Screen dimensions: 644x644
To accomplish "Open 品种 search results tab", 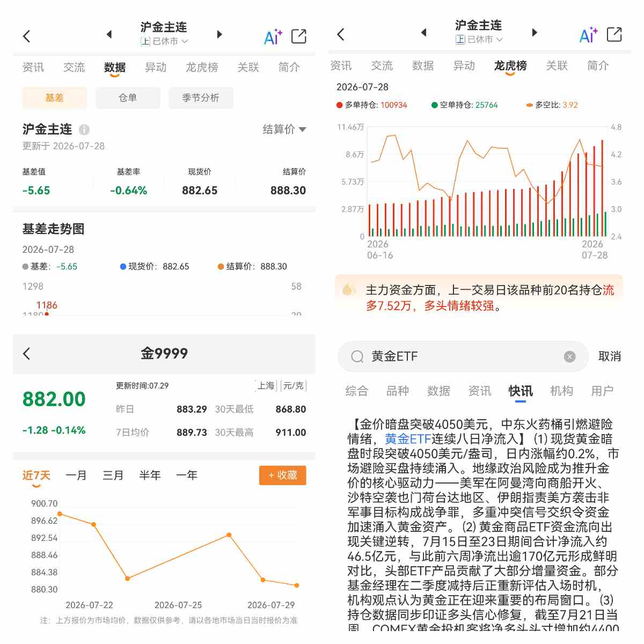I will (x=398, y=391).
